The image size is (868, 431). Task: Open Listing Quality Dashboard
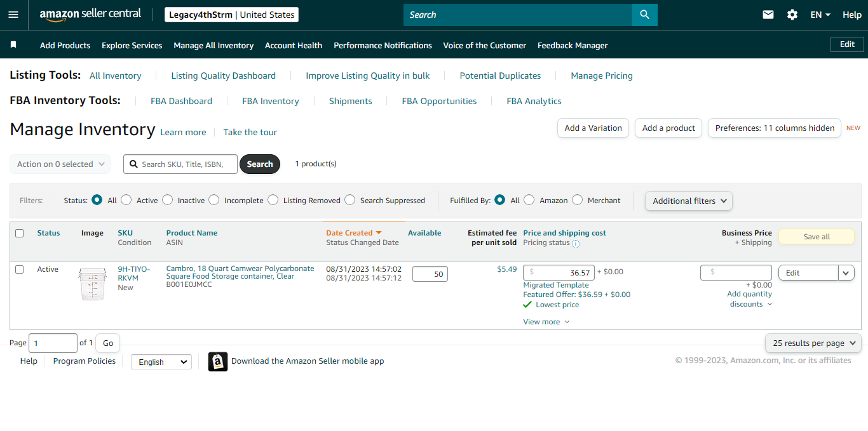tap(223, 76)
